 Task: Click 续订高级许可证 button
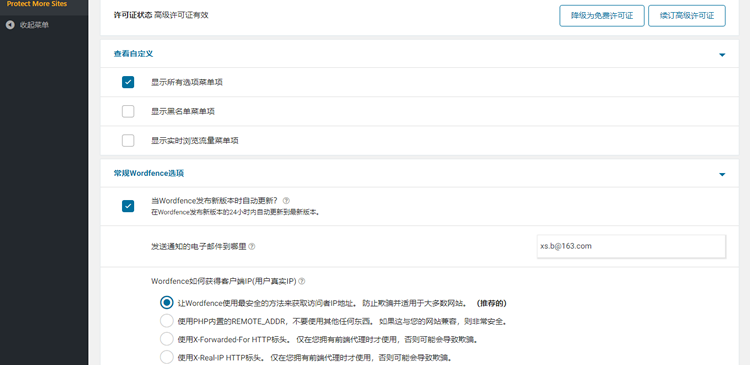pyautogui.click(x=687, y=16)
